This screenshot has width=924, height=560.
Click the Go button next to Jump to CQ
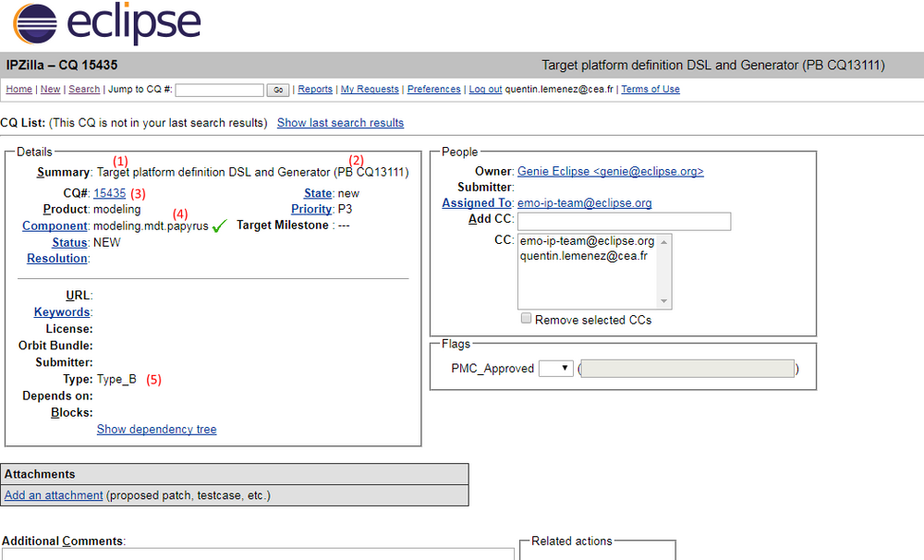[277, 90]
